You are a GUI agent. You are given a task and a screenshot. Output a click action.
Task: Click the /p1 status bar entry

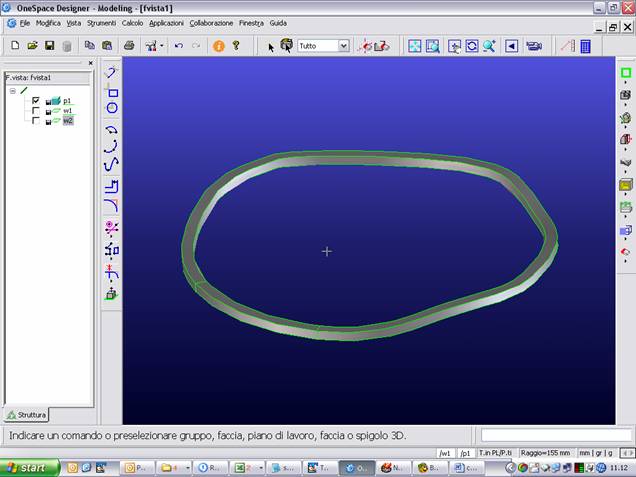tap(466, 453)
